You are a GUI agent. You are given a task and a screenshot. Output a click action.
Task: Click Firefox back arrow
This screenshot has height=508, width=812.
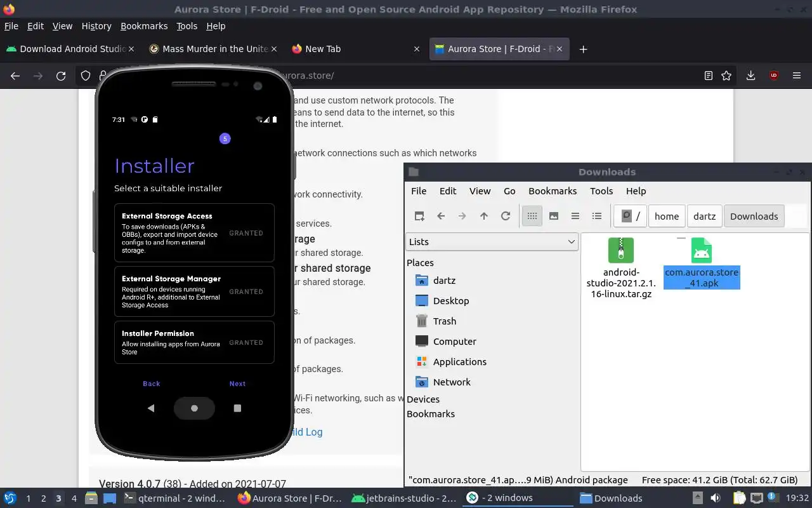[x=15, y=76]
